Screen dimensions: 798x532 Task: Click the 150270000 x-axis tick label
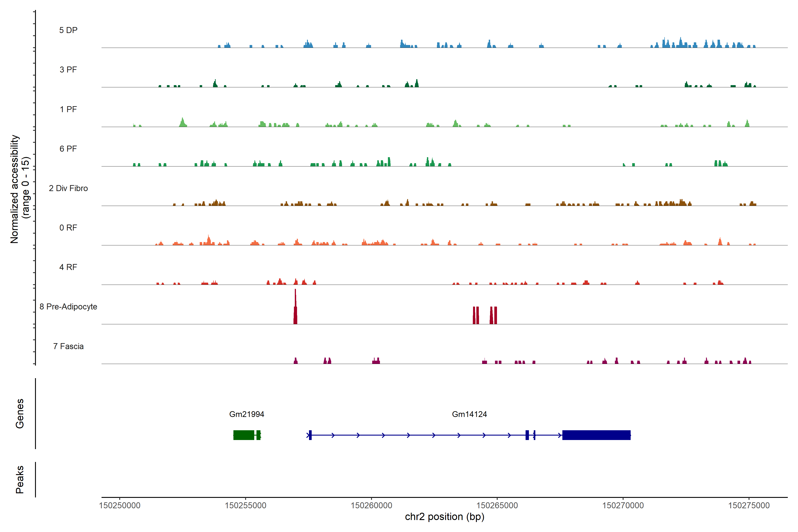click(623, 506)
